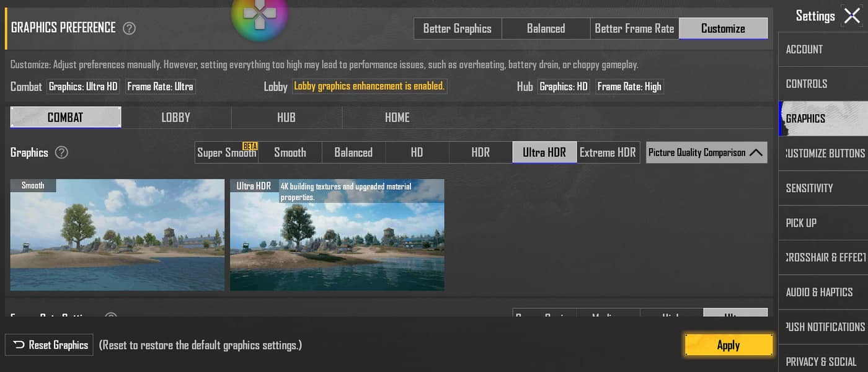Click the help icon beside Graphics Preference
The height and width of the screenshot is (372, 868).
[x=129, y=28]
